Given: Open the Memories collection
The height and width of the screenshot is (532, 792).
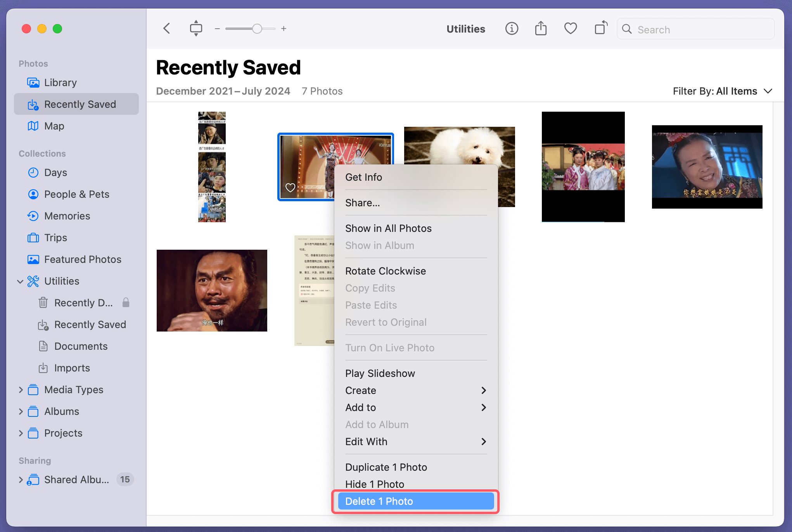Looking at the screenshot, I should coord(67,216).
